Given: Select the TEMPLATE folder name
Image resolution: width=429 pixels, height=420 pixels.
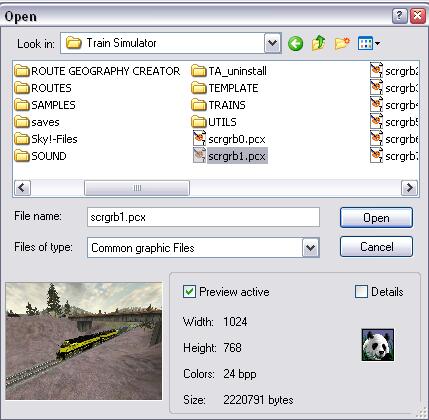Looking at the screenshot, I should (233, 88).
